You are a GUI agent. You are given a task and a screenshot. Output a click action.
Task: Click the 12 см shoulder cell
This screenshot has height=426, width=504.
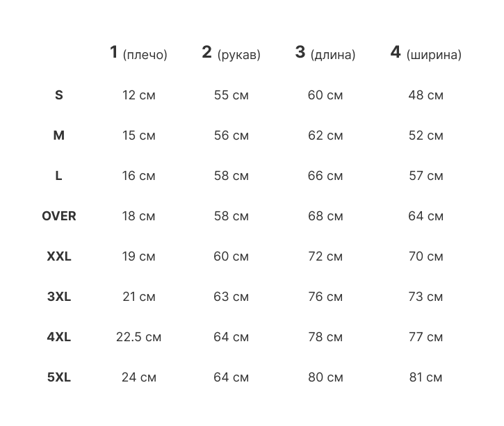coord(138,95)
